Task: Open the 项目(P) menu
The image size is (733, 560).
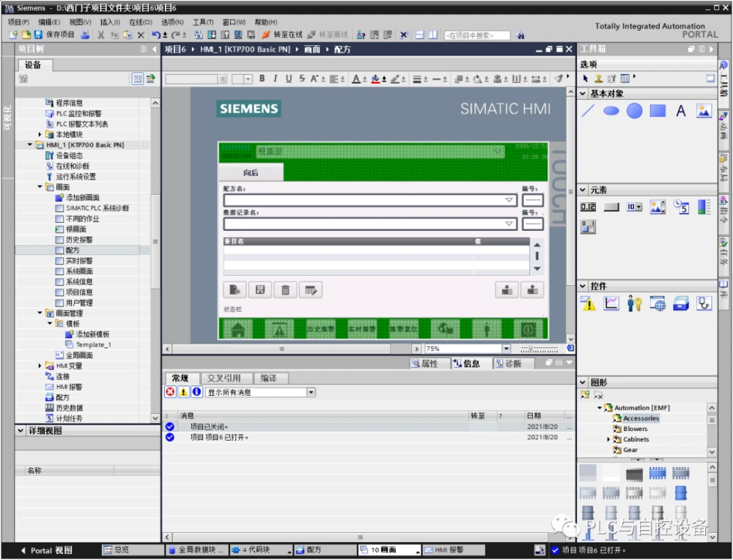Action: tap(19, 22)
